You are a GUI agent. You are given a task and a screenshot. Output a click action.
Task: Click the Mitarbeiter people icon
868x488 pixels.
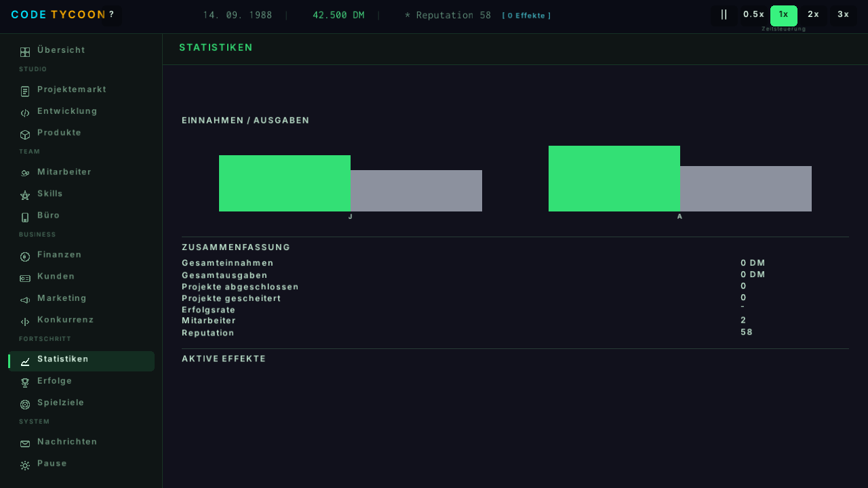pyautogui.click(x=25, y=174)
